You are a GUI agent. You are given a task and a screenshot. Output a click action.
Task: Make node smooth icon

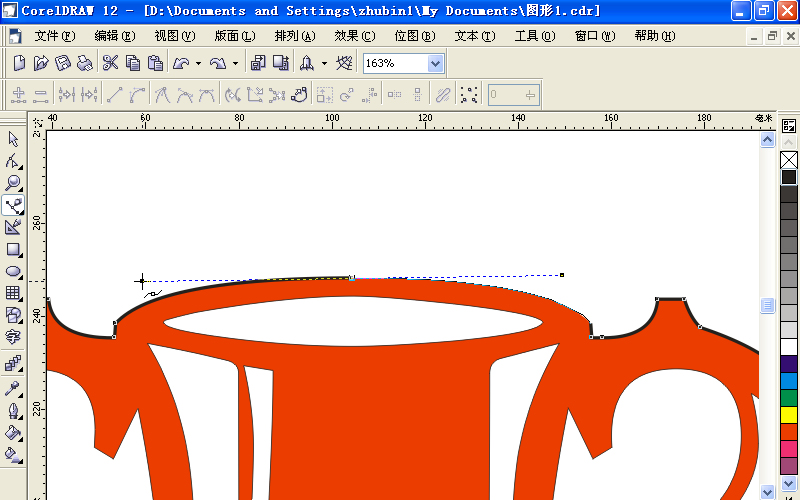point(184,95)
